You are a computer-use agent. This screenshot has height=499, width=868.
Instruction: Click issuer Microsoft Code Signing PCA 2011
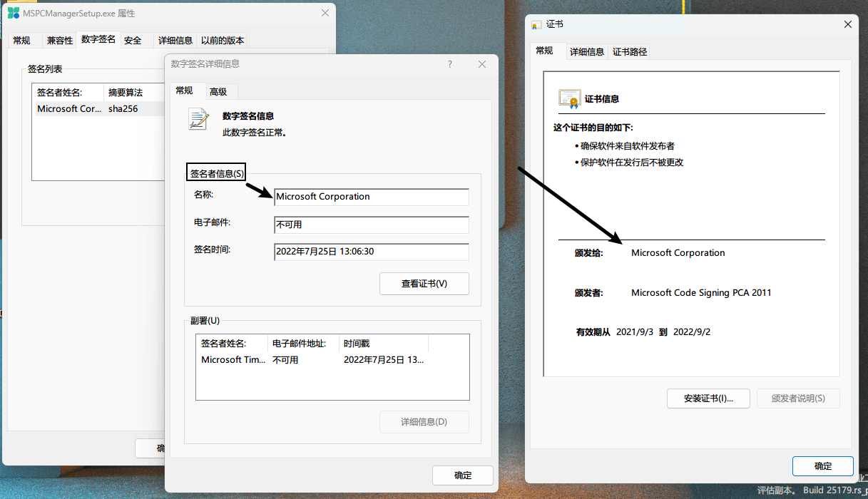[x=701, y=293]
